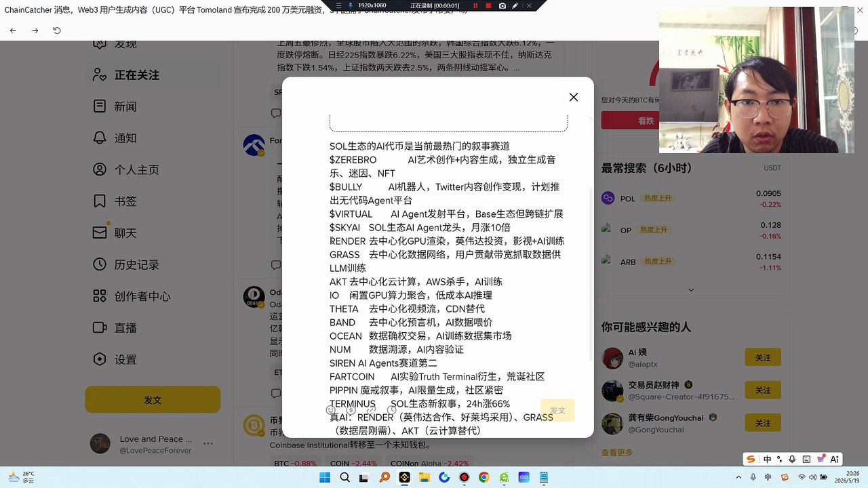
Task: Take a screenshot with the camera icon
Action: (x=502, y=5)
